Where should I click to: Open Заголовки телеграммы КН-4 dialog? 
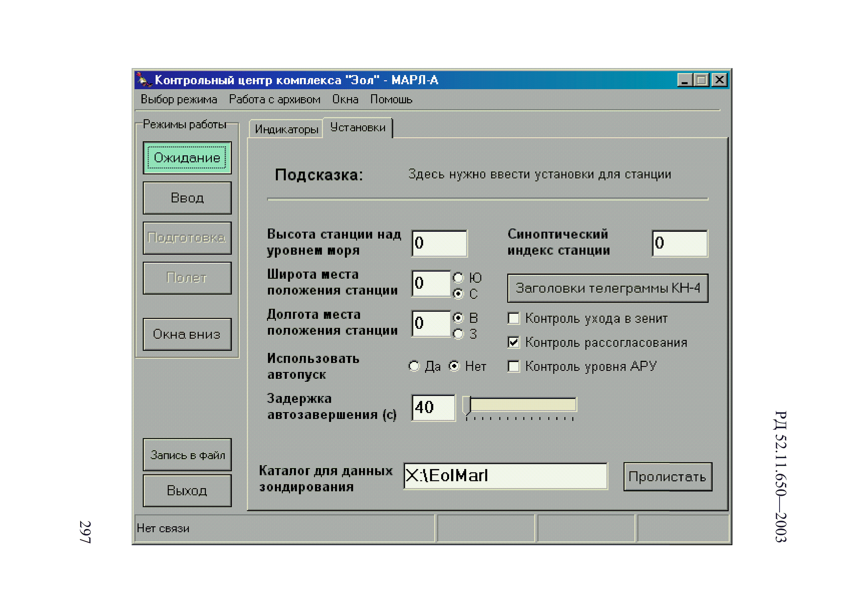607,288
